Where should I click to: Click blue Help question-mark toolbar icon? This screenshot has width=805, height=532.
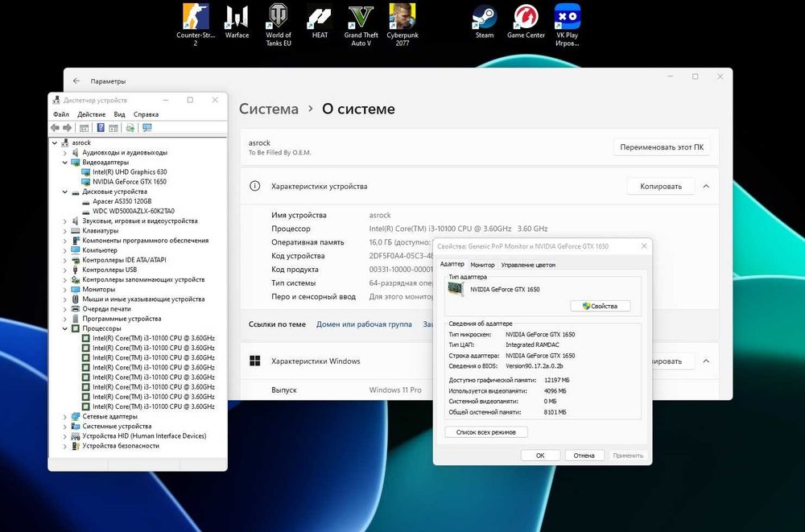click(x=101, y=128)
